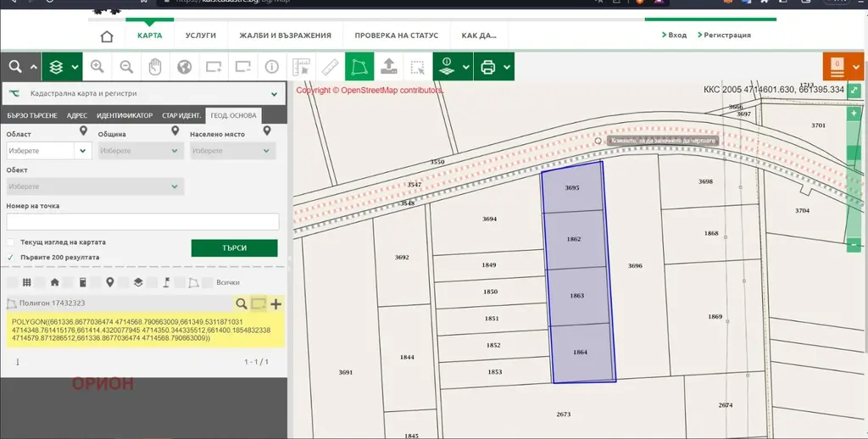
Task: Click the zoom in magnifier tool
Action: coord(97,67)
